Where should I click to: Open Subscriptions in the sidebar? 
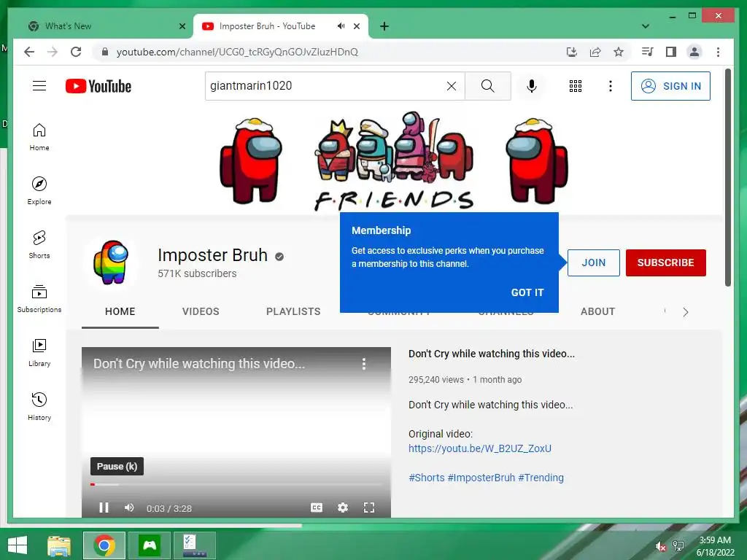coord(39,298)
